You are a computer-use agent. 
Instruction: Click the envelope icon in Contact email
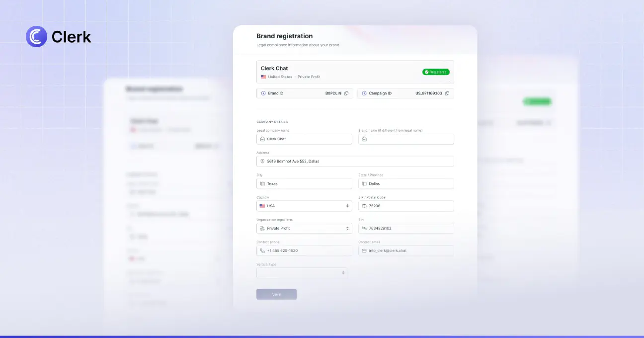pyautogui.click(x=364, y=251)
